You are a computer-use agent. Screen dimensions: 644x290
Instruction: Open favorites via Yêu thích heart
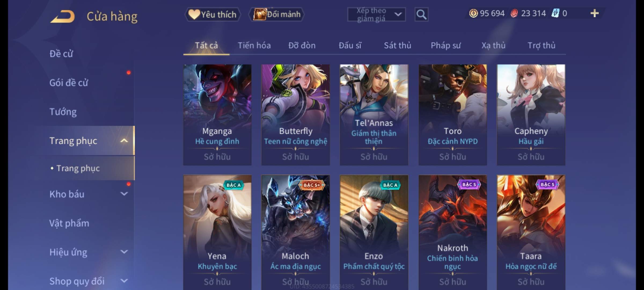click(213, 15)
